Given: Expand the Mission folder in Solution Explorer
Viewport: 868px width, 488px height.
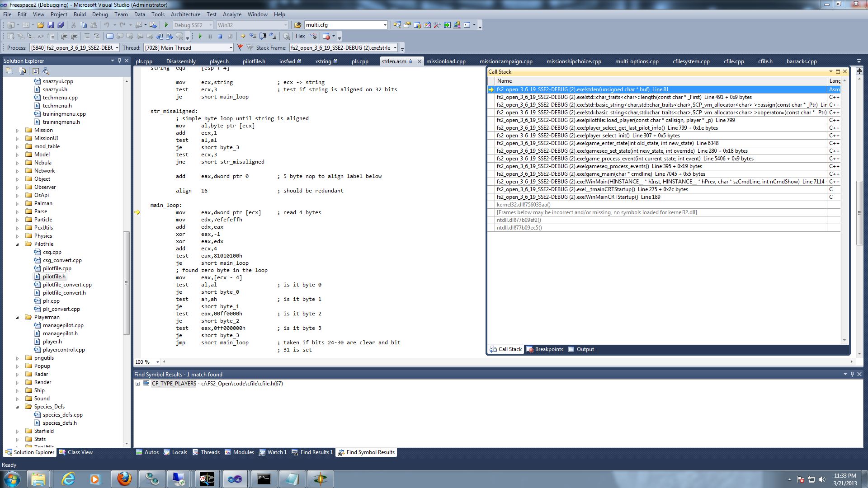Looking at the screenshot, I should click(x=18, y=130).
